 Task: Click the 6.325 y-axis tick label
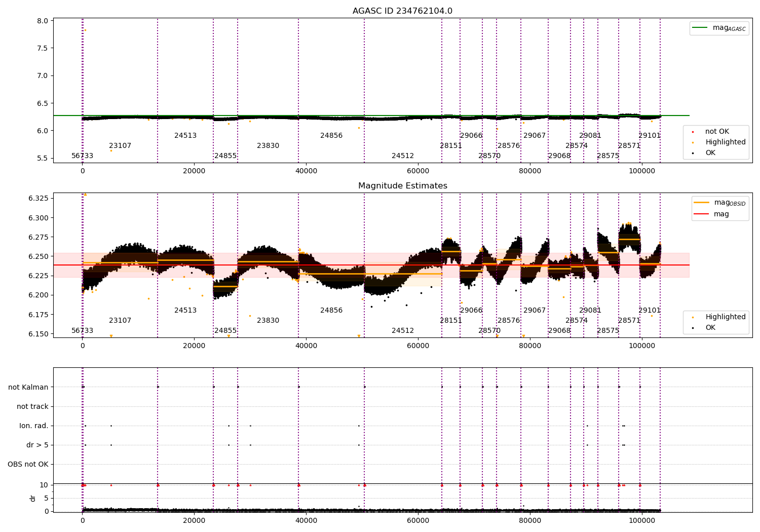(x=39, y=198)
